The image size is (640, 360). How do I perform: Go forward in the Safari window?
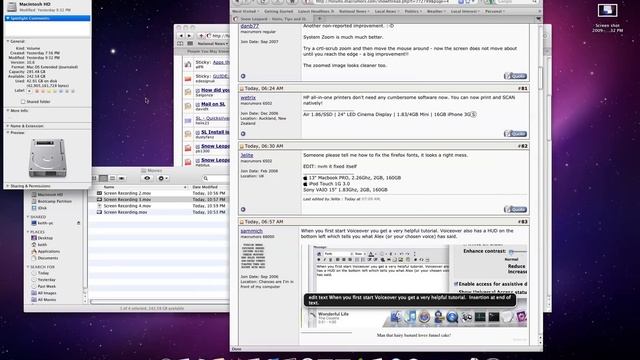coord(189,36)
